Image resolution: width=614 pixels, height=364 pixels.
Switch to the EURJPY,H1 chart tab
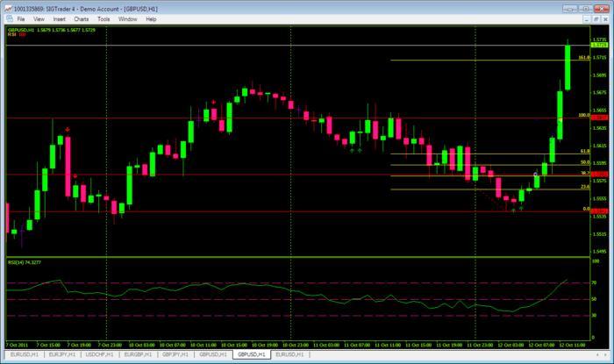[x=62, y=354]
